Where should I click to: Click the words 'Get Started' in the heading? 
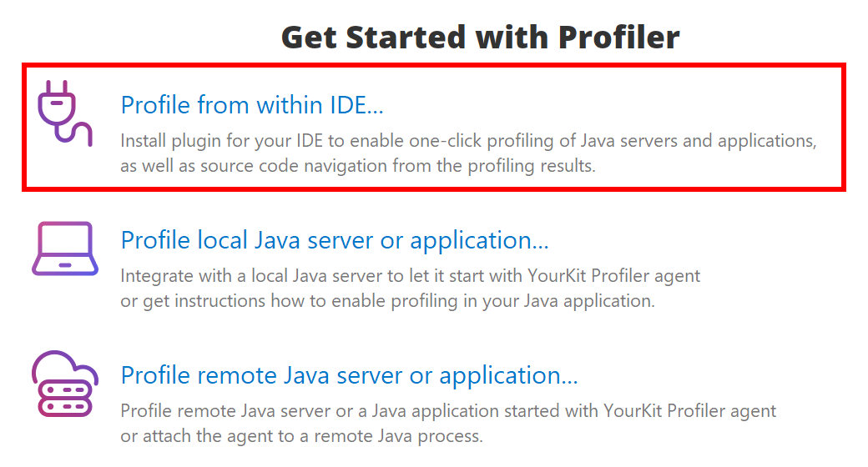coord(374,38)
